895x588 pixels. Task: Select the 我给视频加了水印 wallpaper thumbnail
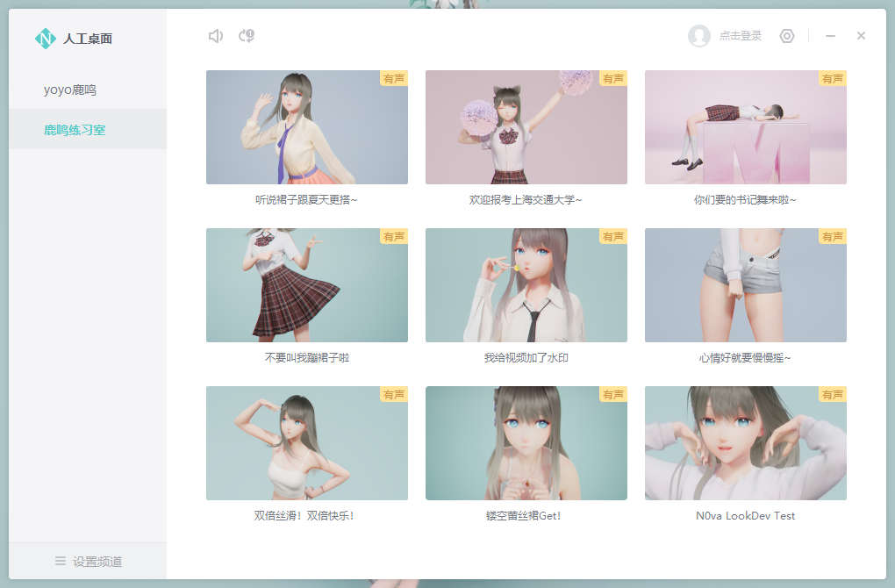pyautogui.click(x=526, y=285)
